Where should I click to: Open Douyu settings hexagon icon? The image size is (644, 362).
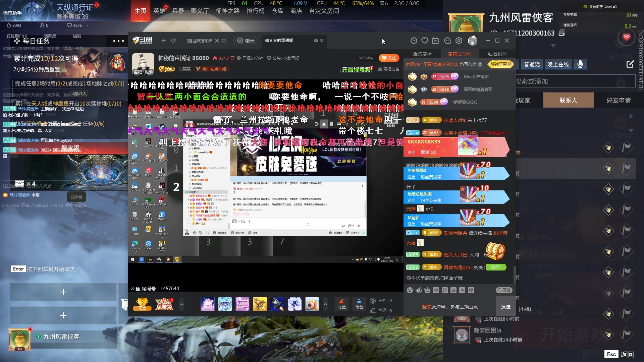[459, 41]
